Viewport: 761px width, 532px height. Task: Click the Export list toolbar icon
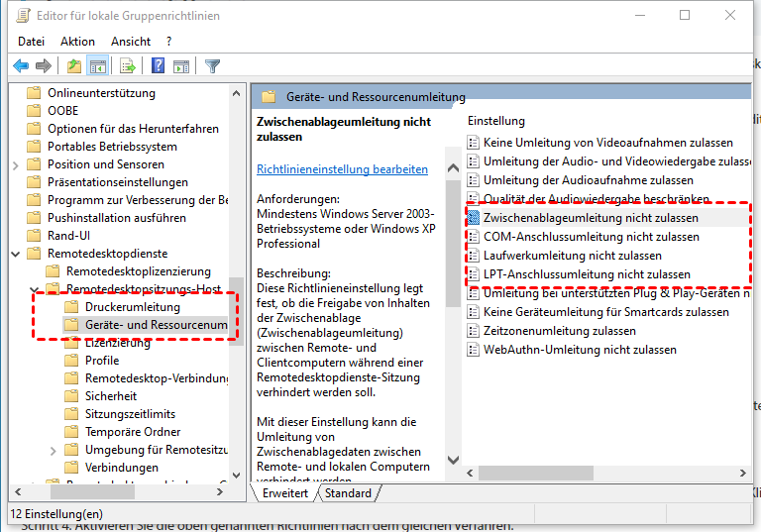[128, 65]
